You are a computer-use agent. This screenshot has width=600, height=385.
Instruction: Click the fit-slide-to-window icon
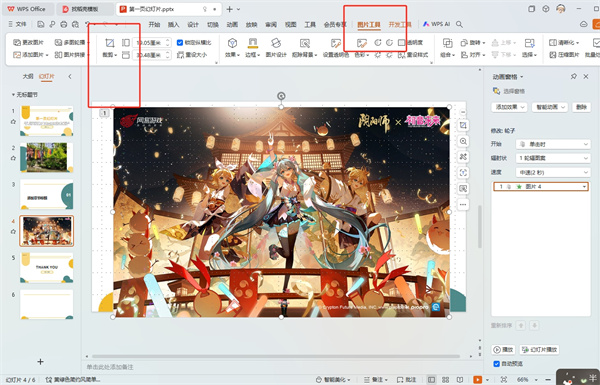click(504, 380)
